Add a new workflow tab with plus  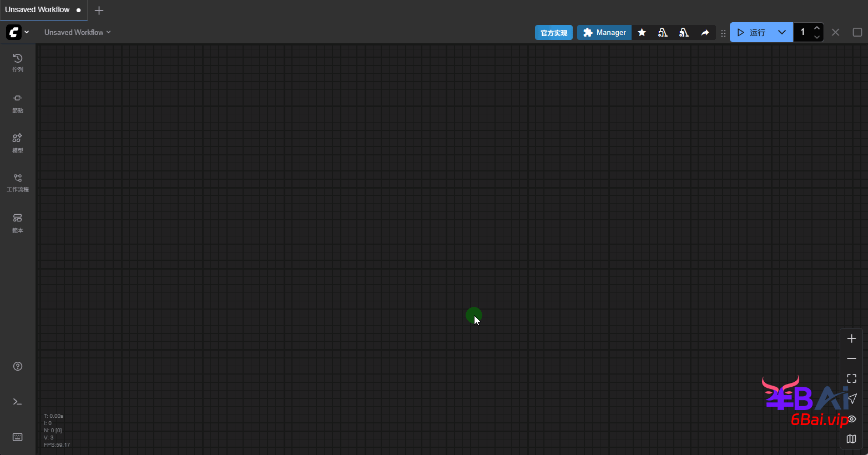pyautogui.click(x=99, y=11)
